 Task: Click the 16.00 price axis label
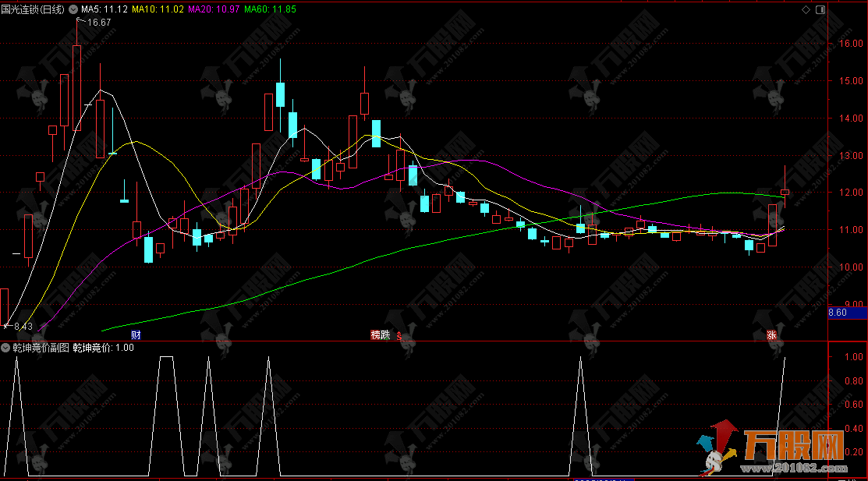[x=852, y=43]
